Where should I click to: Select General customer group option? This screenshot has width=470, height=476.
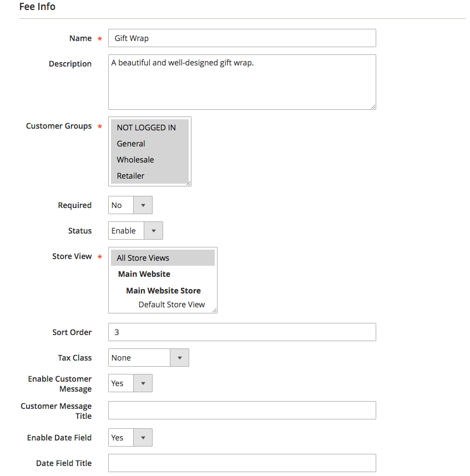(150, 144)
